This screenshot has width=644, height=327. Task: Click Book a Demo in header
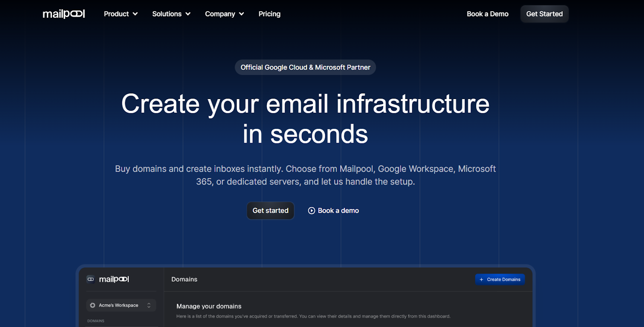click(487, 14)
